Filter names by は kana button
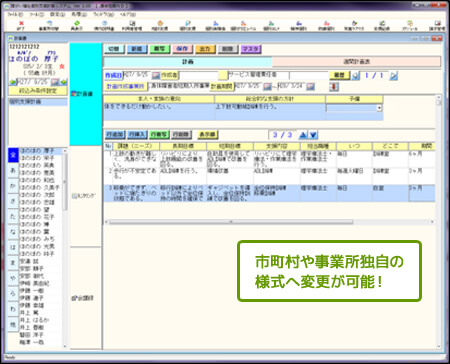The width and height of the screenshot is (450, 364). [13, 247]
